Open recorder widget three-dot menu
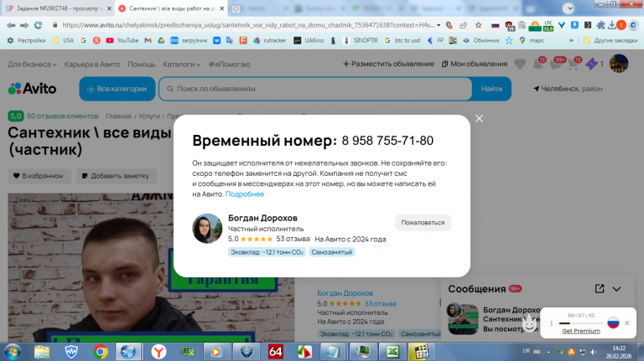644x361 pixels. pyautogui.click(x=551, y=323)
